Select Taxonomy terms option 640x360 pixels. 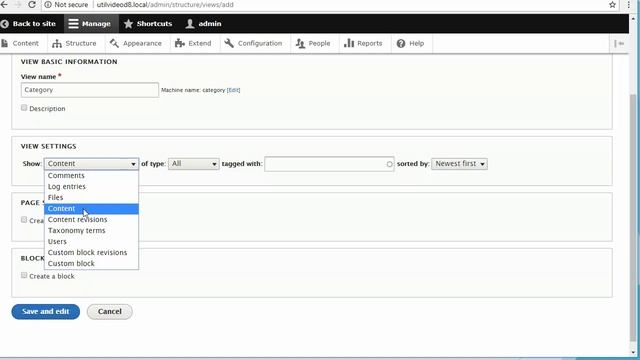pos(91,231)
